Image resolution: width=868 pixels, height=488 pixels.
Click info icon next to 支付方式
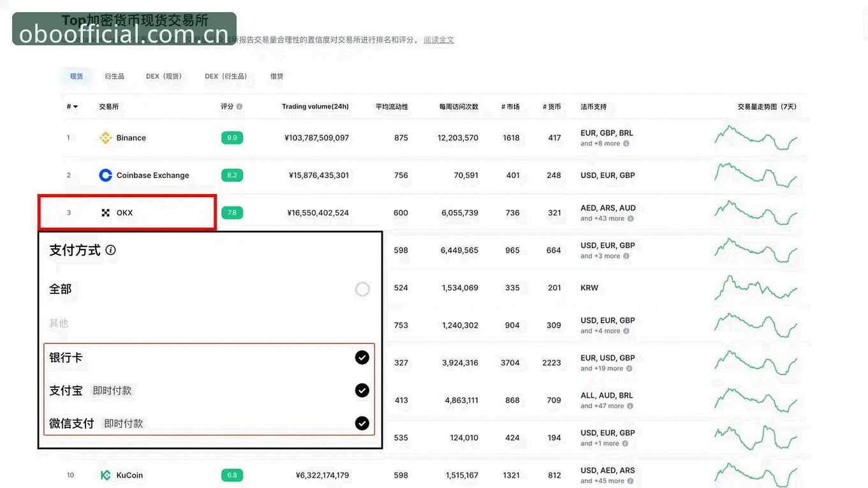pyautogui.click(x=111, y=250)
